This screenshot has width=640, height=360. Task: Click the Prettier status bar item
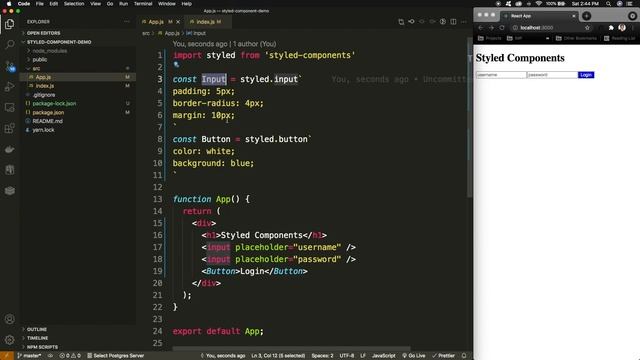tap(443, 356)
